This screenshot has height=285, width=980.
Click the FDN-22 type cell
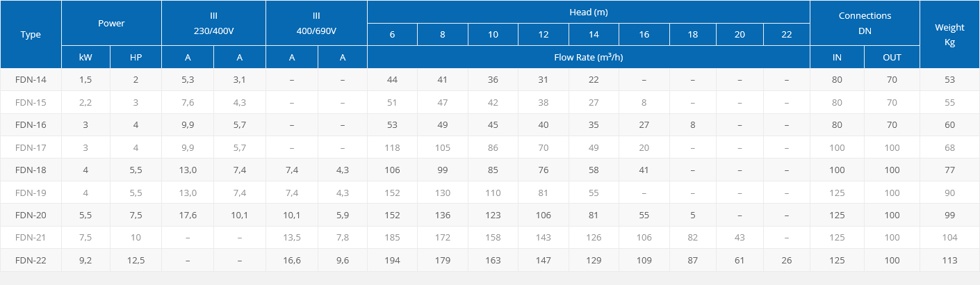click(x=31, y=260)
